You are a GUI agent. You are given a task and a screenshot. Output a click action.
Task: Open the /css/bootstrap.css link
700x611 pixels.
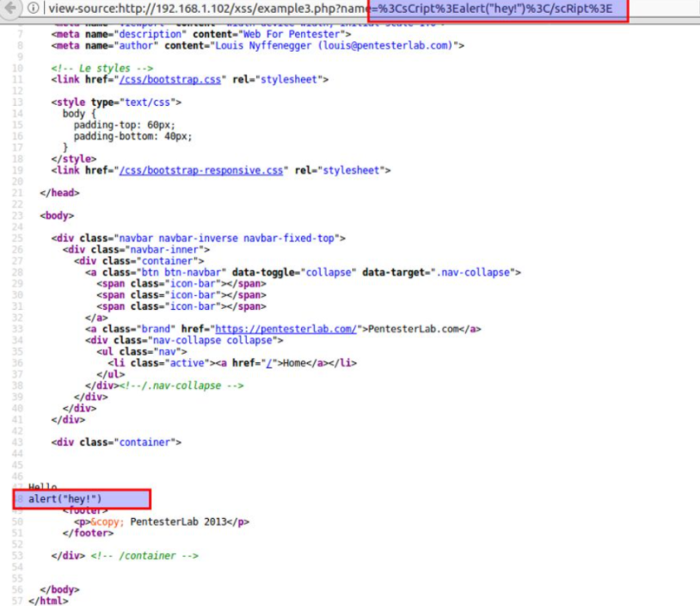170,79
